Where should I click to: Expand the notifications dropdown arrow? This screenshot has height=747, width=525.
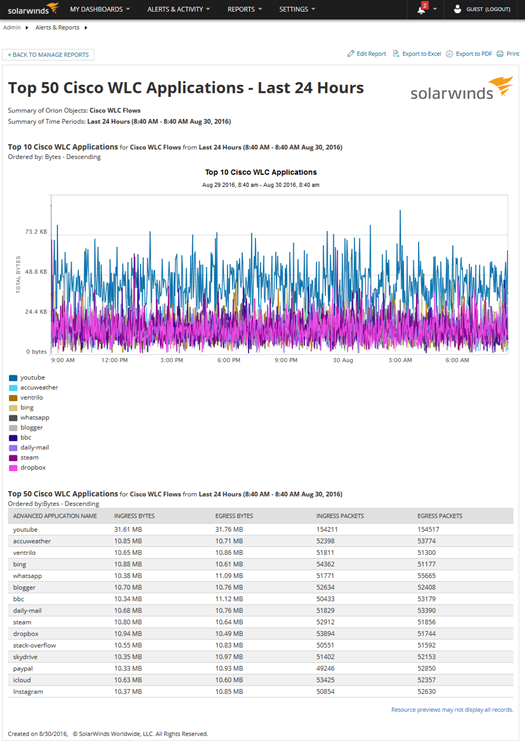point(435,9)
